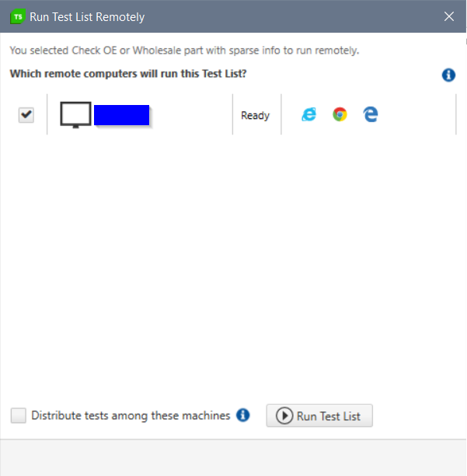Screen dimensions: 467x476
Task: Click the empty area below the machine list
Action: [x=233, y=264]
